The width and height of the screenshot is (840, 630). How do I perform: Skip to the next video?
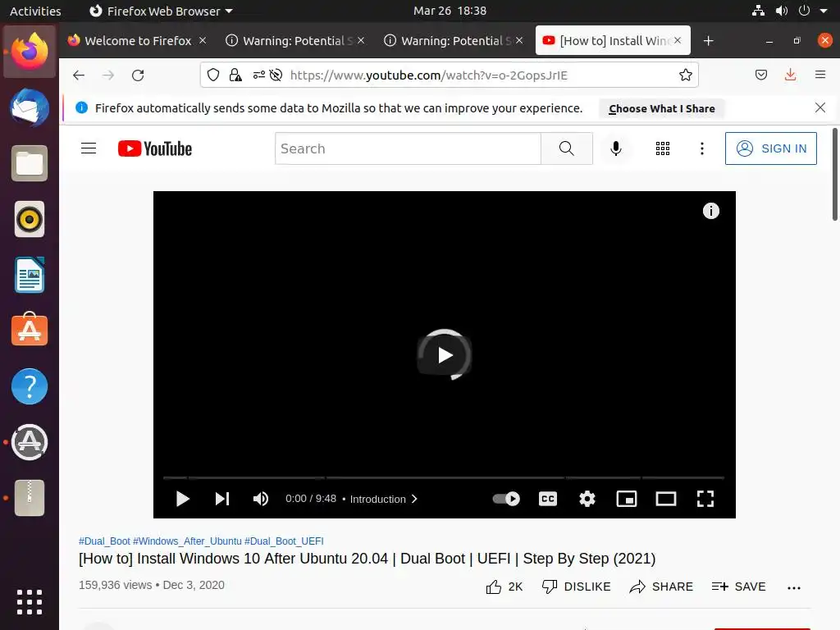click(221, 499)
